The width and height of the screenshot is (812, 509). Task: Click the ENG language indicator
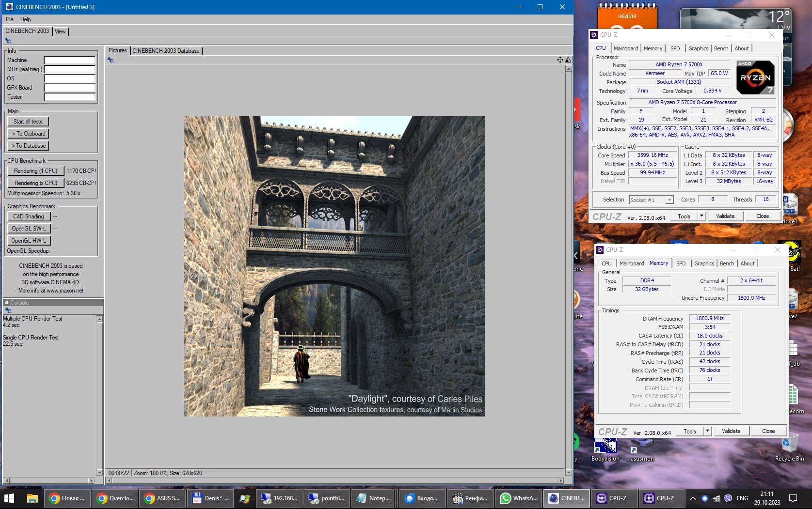click(x=742, y=498)
